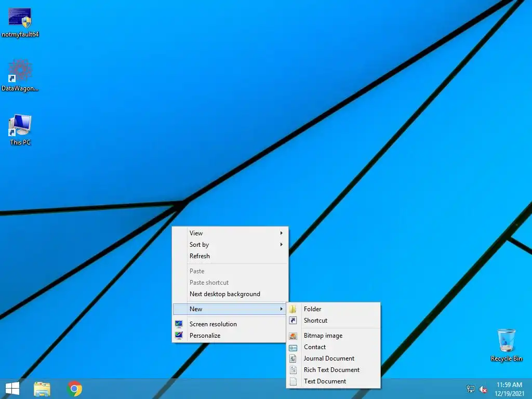Click the Text Document page icon

click(293, 381)
